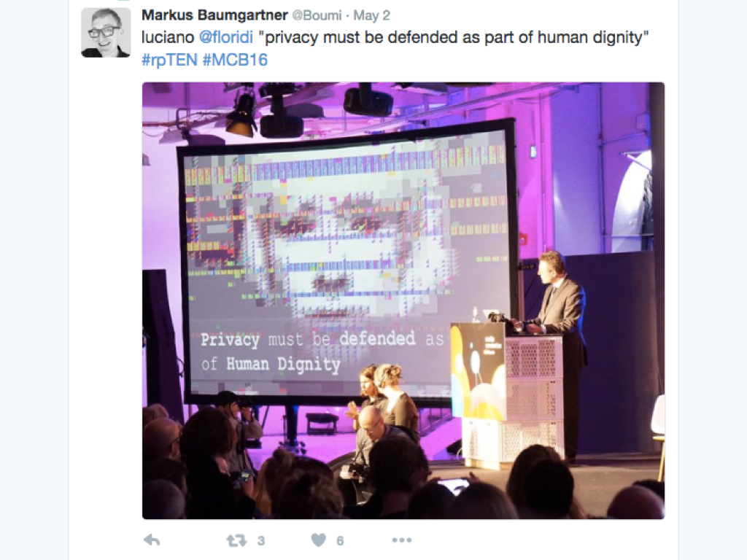
Task: Click the May 2 timestamp
Action: point(371,15)
